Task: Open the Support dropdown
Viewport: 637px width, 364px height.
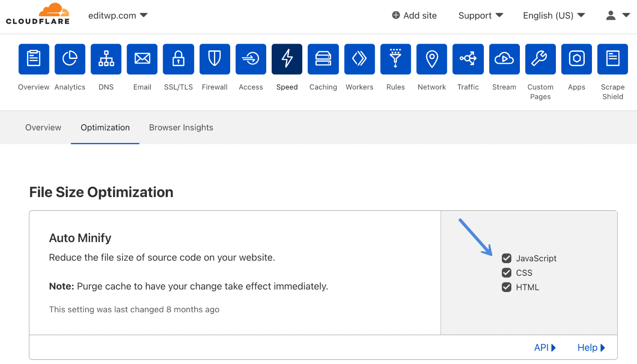Action: (481, 15)
